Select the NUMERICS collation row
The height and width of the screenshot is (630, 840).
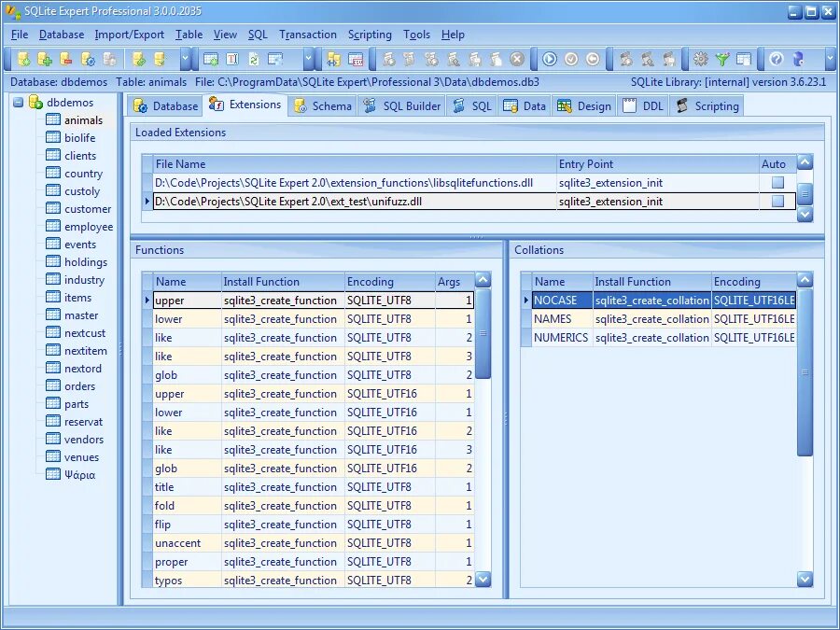point(664,338)
